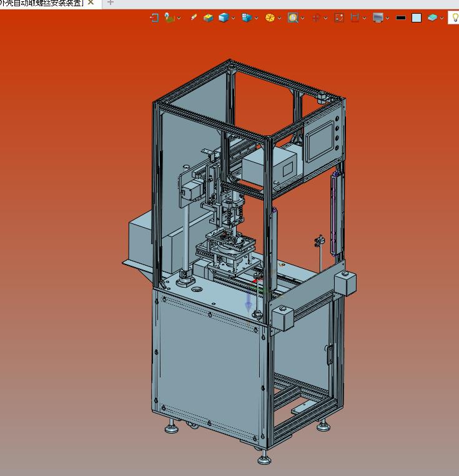Image resolution: width=459 pixels, height=476 pixels.
Task: Click the magnifier zoom icon
Action: [293, 17]
